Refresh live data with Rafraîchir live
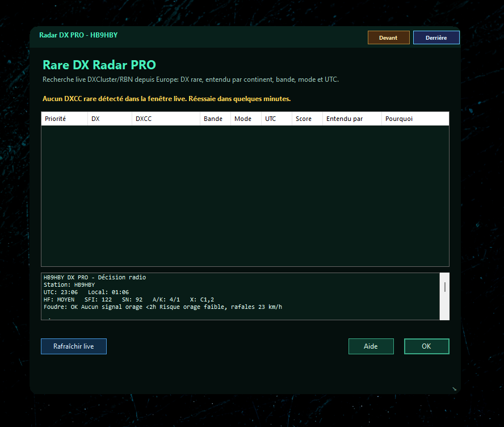The image size is (504, 427). [x=74, y=346]
